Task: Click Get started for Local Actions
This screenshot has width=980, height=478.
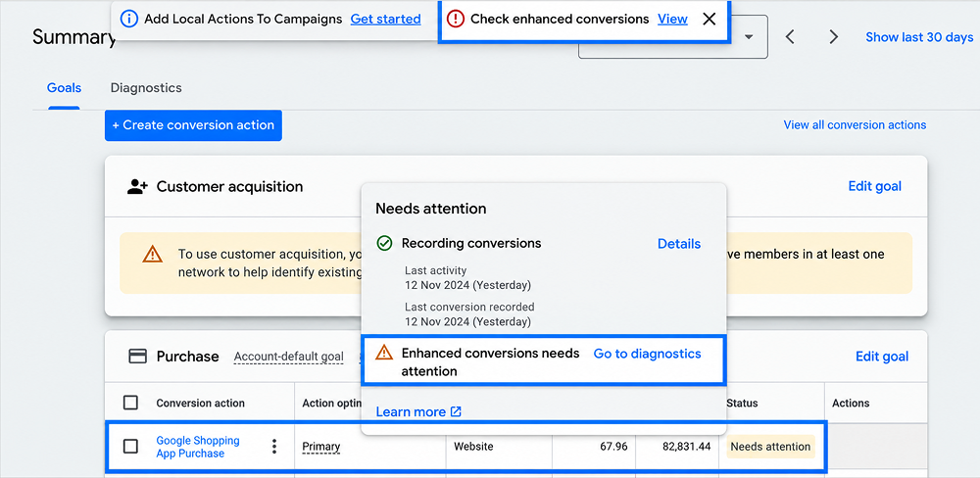Action: [385, 20]
